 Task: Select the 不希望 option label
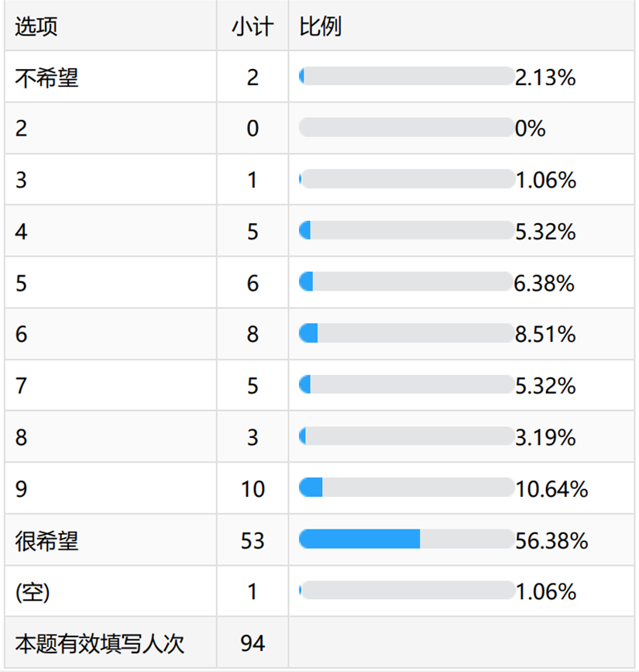click(46, 78)
